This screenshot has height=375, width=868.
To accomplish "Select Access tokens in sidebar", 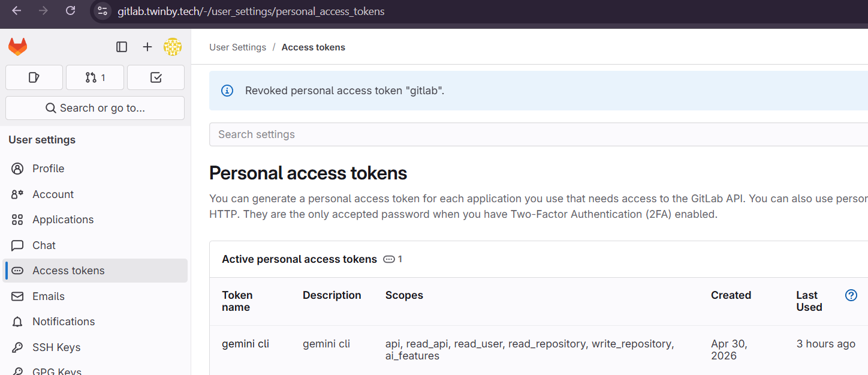I will click(95, 271).
